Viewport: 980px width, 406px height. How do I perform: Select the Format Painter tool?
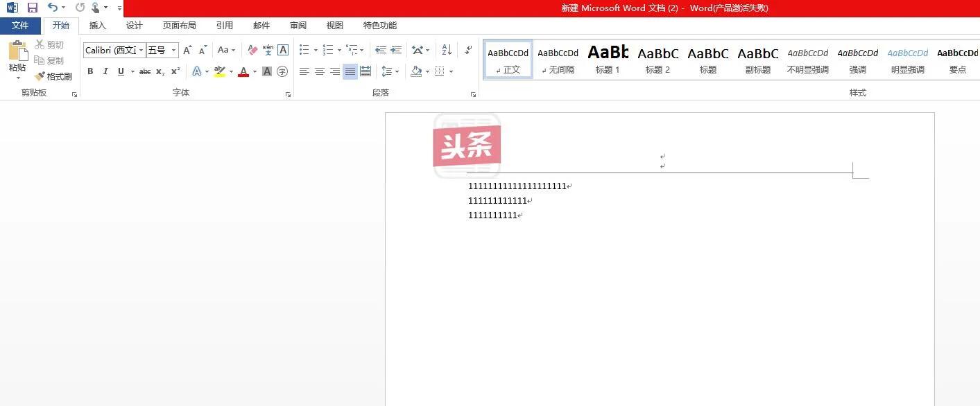54,76
